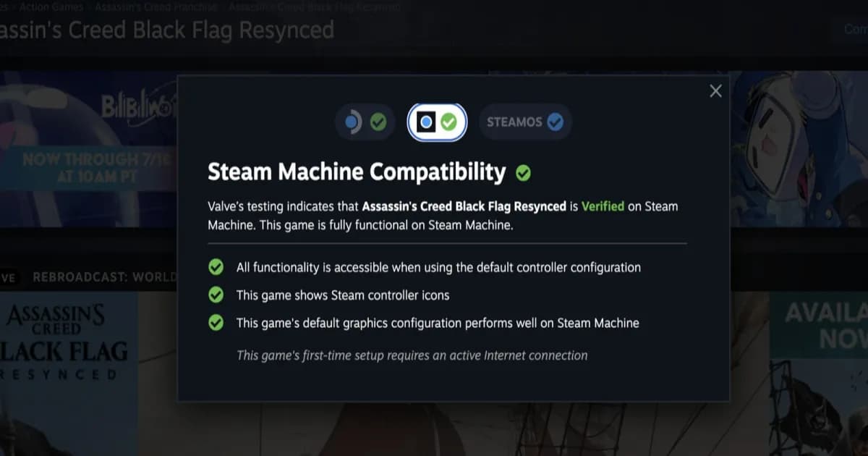Click the bold Assassin's Creed Black Flag Resynced name
868x456 pixels.
pyautogui.click(x=464, y=206)
